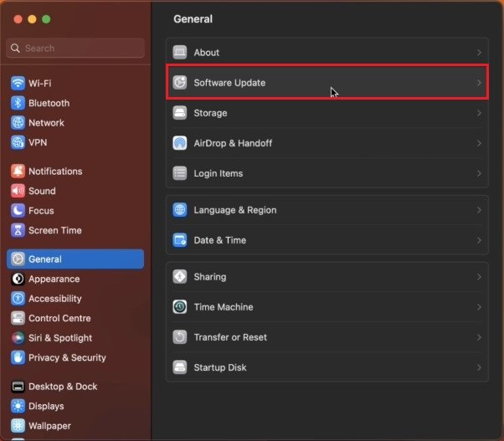Open Storage using its right chevron
The image size is (504, 441).
click(x=479, y=113)
